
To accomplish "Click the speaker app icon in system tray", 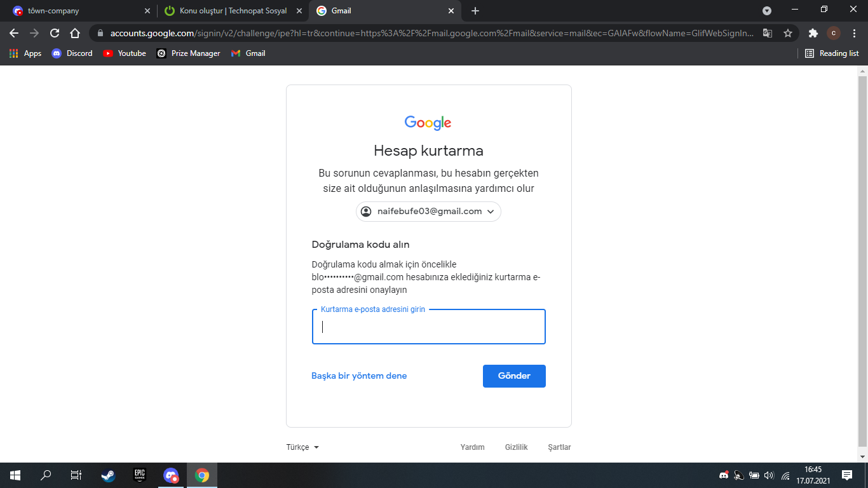I will (x=739, y=475).
